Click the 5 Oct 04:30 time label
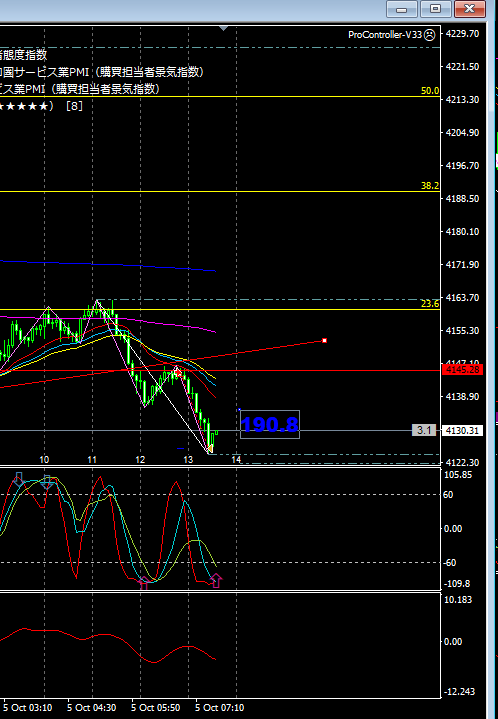This screenshot has width=498, height=719. point(92,708)
